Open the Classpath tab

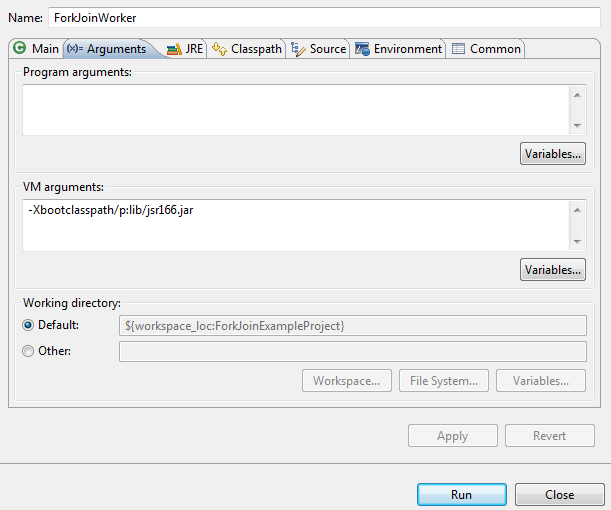pyautogui.click(x=246, y=49)
